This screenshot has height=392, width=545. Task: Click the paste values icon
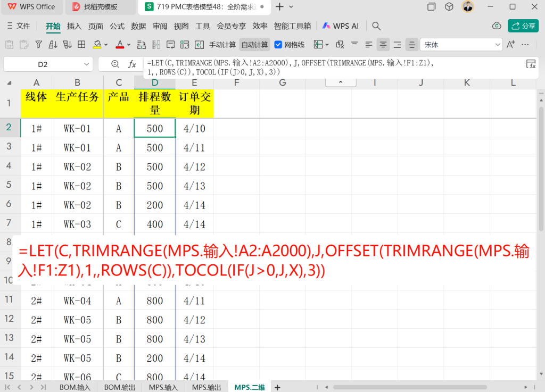point(10,45)
